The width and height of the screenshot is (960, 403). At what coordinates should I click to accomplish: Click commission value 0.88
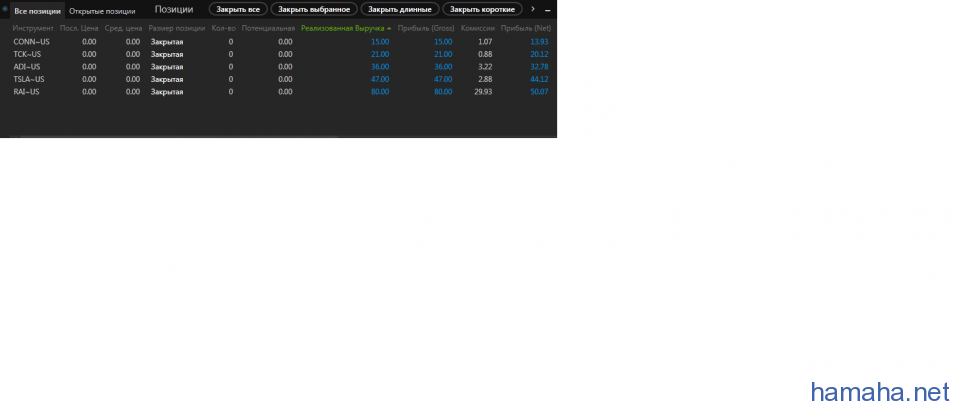485,54
